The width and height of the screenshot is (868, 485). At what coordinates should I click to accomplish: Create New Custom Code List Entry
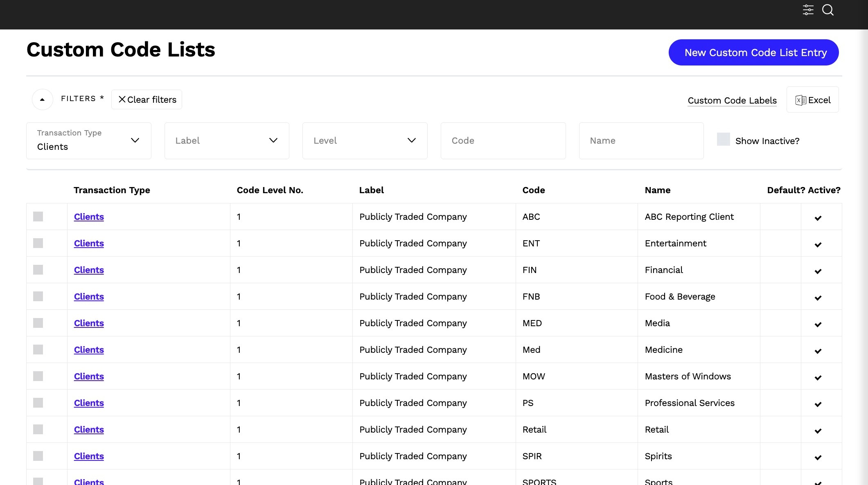click(753, 52)
